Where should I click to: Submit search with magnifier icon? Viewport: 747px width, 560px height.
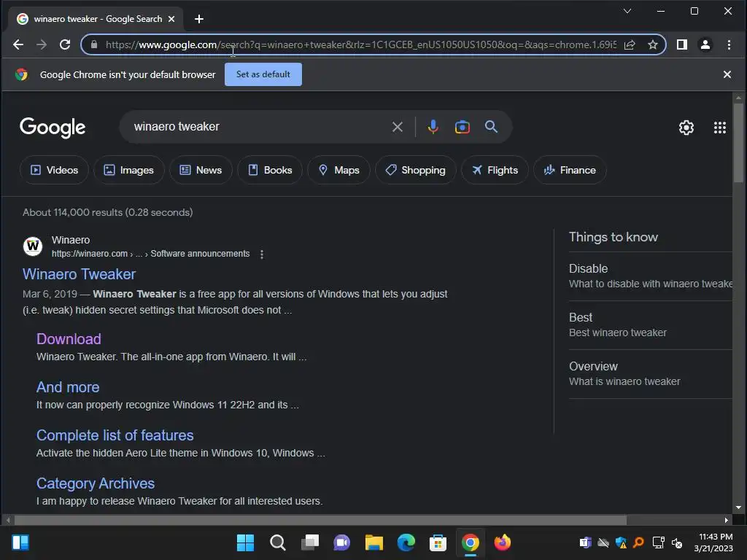click(491, 127)
